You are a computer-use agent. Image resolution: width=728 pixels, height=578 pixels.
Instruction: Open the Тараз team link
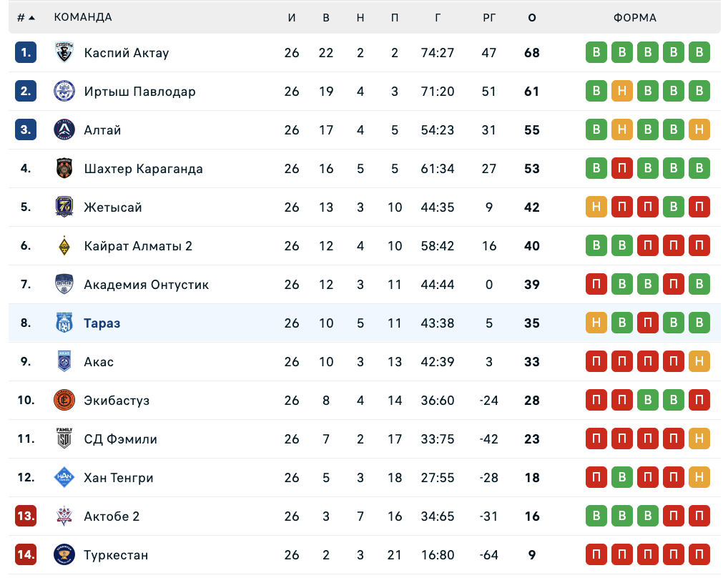tap(102, 323)
